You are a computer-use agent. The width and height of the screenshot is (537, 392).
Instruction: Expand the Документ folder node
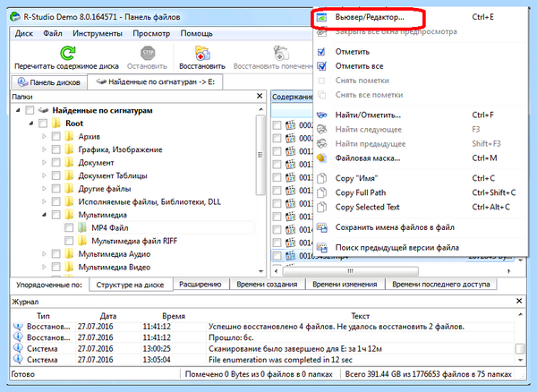click(44, 162)
